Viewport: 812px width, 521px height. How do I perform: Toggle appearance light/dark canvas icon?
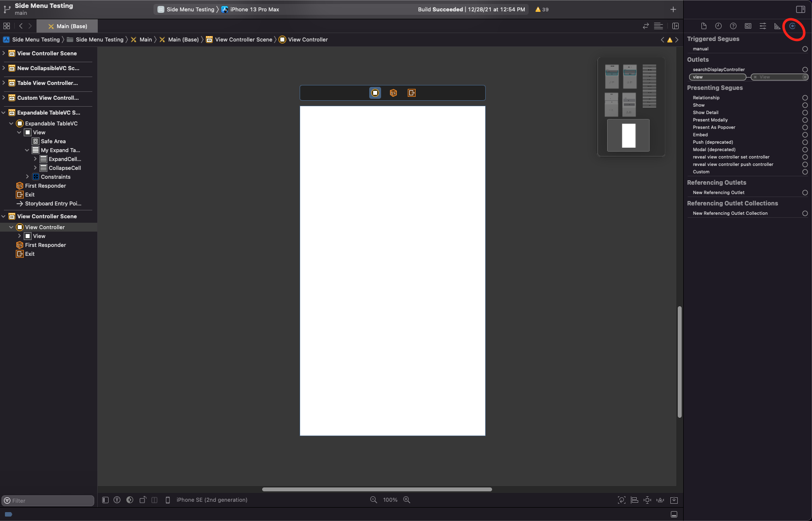(130, 500)
